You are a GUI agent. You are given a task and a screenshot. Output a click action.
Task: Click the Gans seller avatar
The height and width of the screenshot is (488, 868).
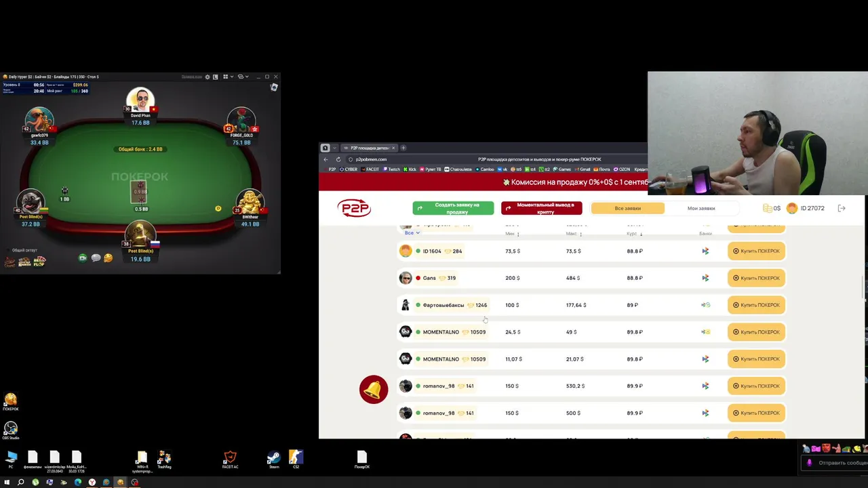[x=406, y=278]
